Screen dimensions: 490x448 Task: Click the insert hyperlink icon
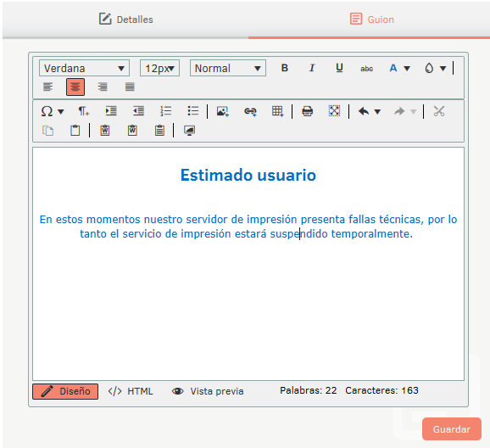[x=250, y=111]
